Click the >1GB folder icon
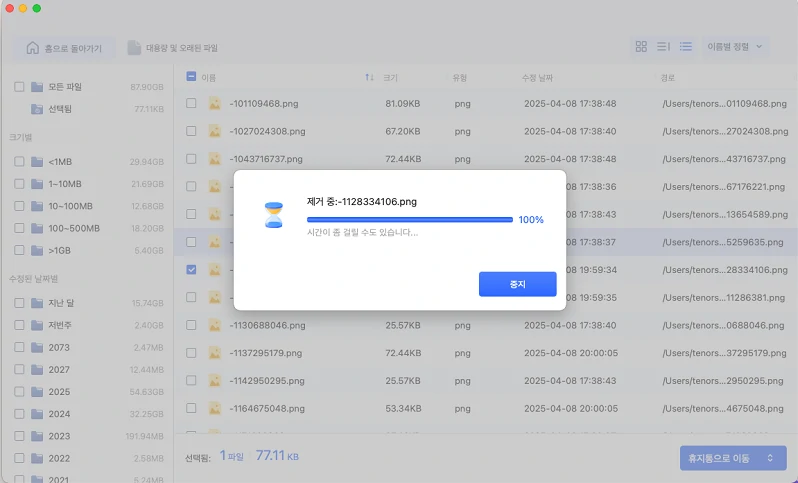 [37, 250]
